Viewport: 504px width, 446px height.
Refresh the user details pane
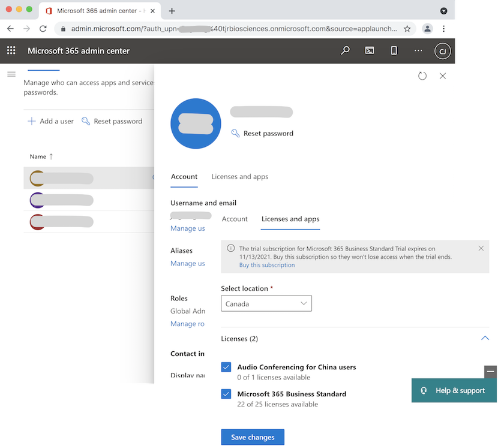(x=422, y=76)
